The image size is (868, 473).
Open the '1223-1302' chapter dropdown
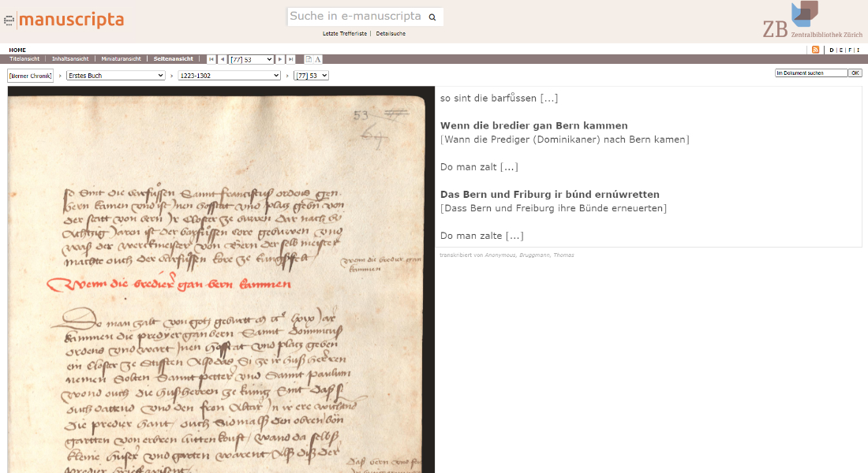coord(229,75)
